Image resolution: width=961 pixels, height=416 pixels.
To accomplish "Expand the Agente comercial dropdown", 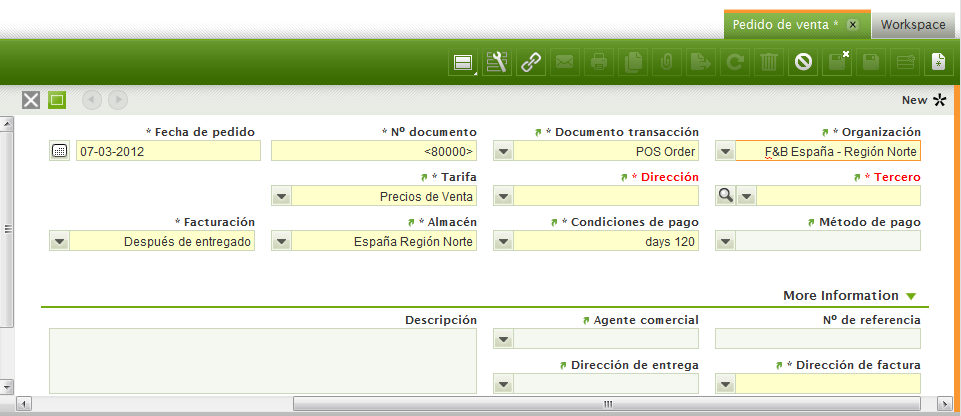I will (x=503, y=339).
